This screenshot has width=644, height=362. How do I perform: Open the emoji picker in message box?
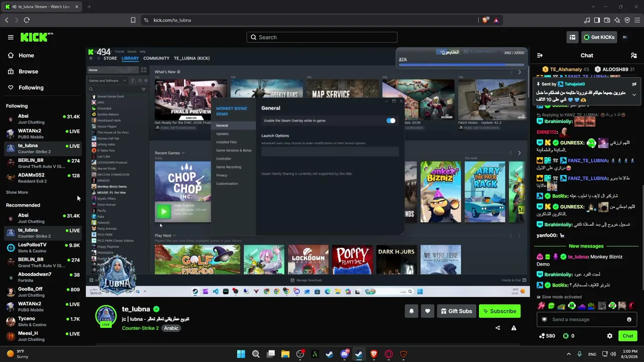point(629,319)
